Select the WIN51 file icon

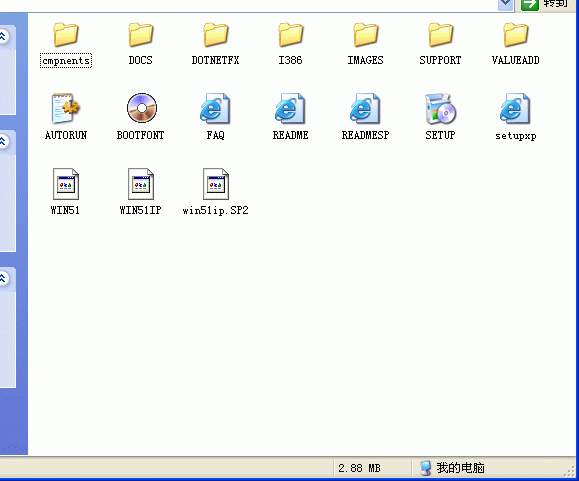point(66,184)
